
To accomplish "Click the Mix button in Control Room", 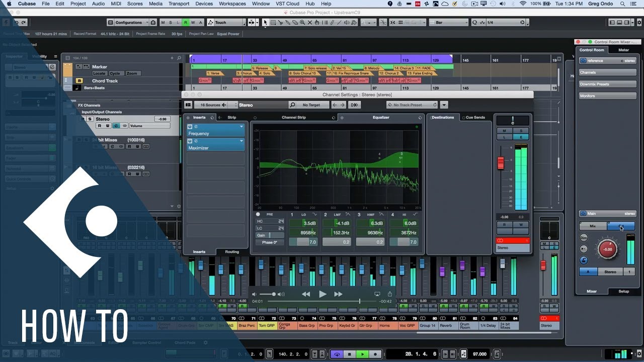I will click(593, 226).
